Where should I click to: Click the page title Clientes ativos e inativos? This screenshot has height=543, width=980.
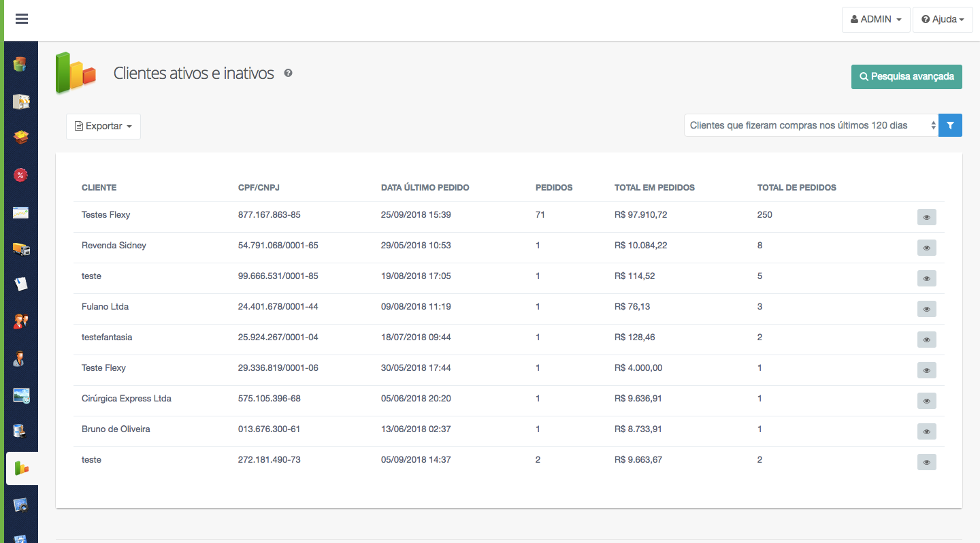coord(194,73)
